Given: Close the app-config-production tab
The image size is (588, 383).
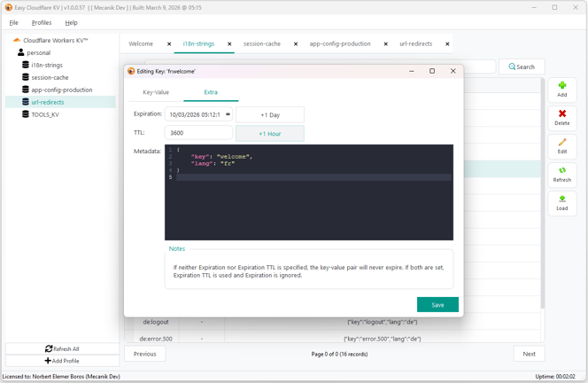Looking at the screenshot, I should [385, 44].
